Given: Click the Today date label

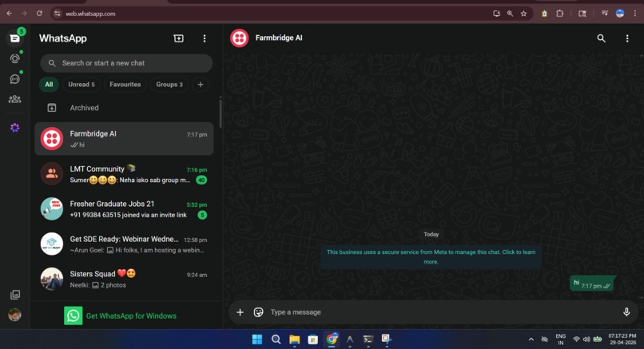Looking at the screenshot, I should (431, 234).
